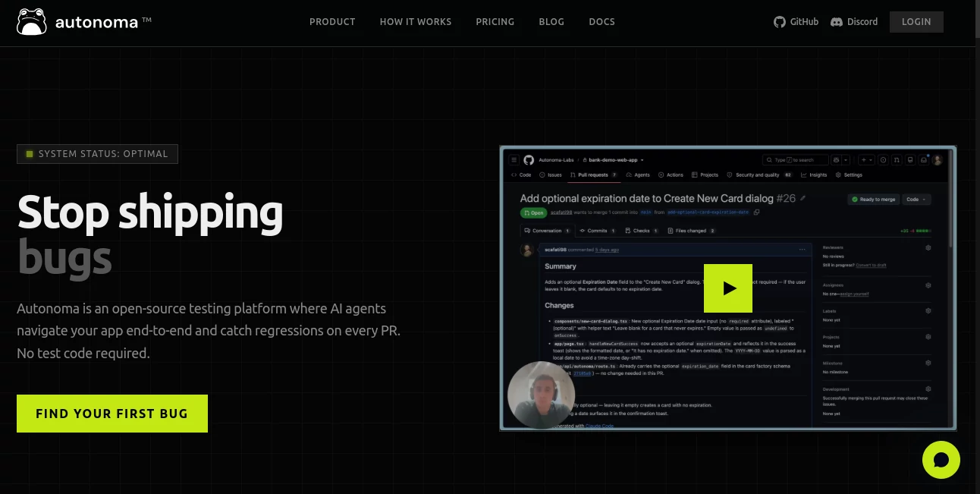Click the SYSTEM STATUS: OPTIMAL badge

click(x=97, y=154)
